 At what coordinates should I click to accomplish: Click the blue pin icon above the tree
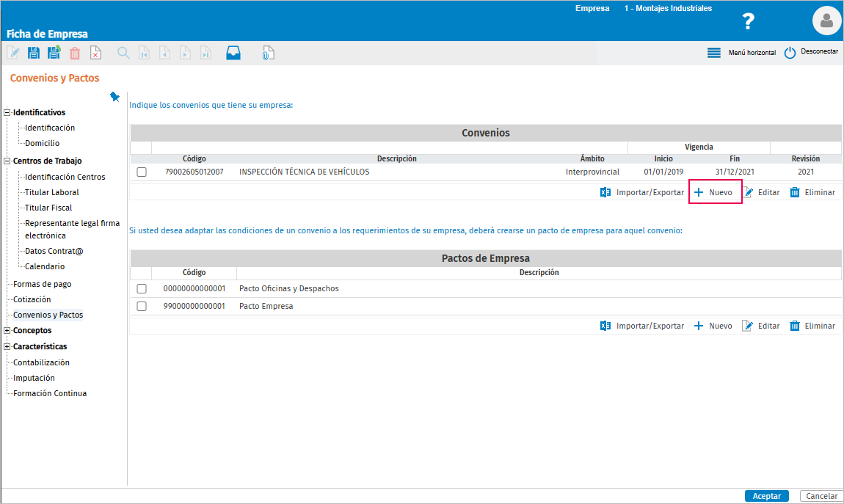[114, 97]
